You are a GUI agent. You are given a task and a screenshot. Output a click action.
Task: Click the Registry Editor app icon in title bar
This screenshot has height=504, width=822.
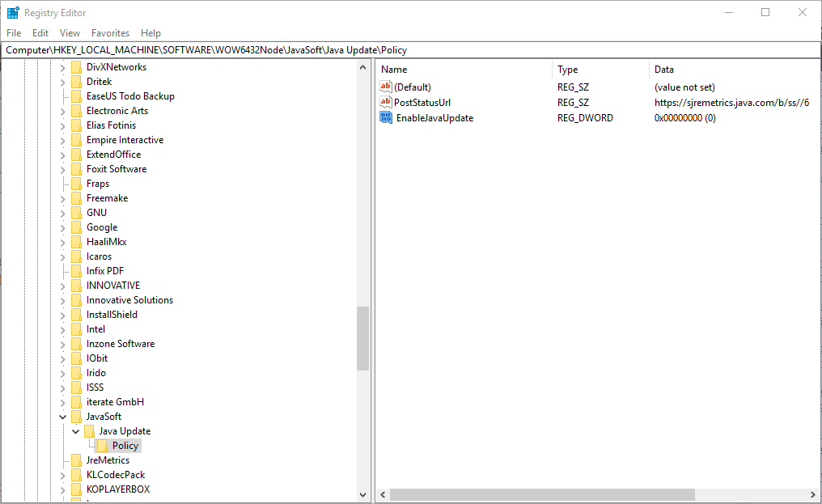13,13
